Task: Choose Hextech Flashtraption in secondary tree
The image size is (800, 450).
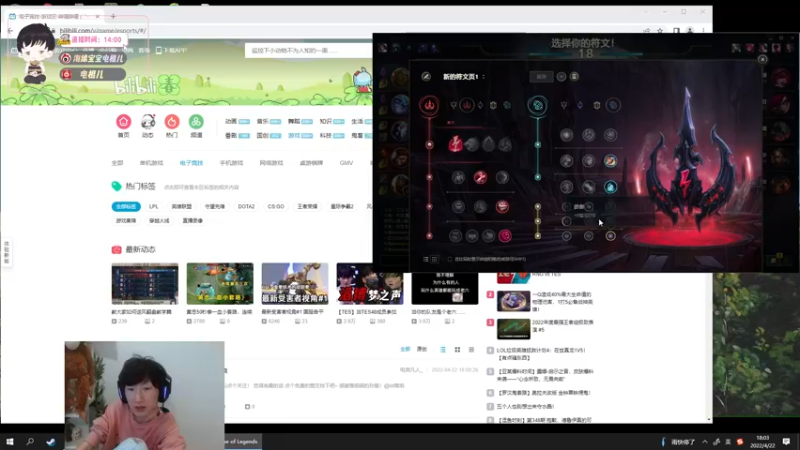Action: (566, 135)
